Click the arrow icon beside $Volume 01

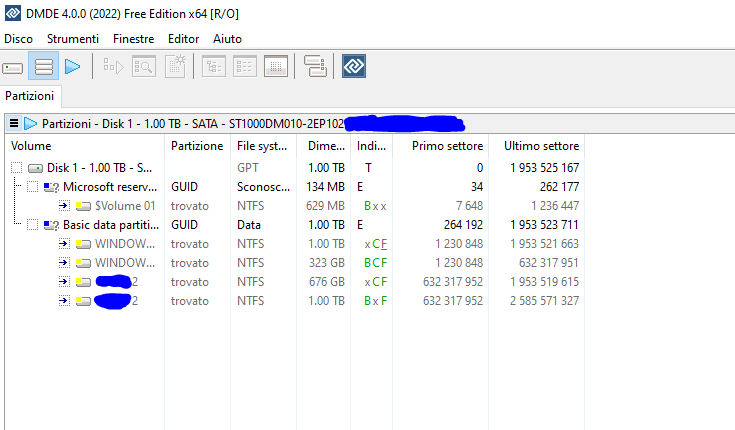coord(64,205)
